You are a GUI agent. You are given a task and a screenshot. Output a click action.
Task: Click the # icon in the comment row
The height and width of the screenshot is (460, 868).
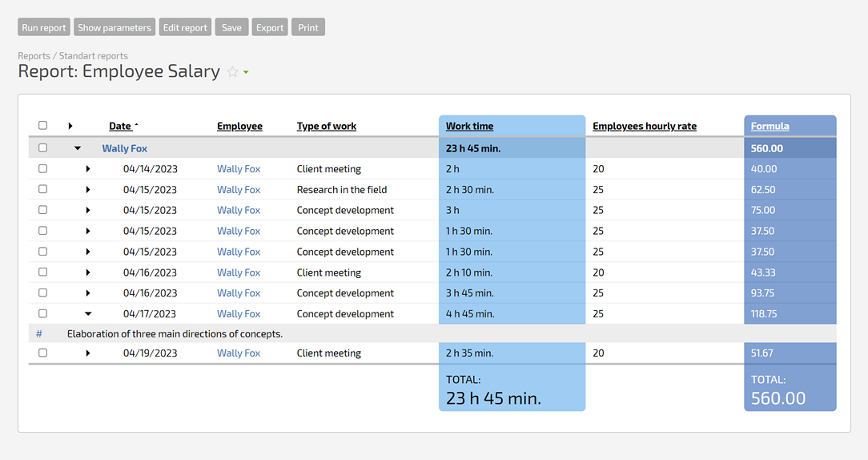pyautogui.click(x=39, y=333)
